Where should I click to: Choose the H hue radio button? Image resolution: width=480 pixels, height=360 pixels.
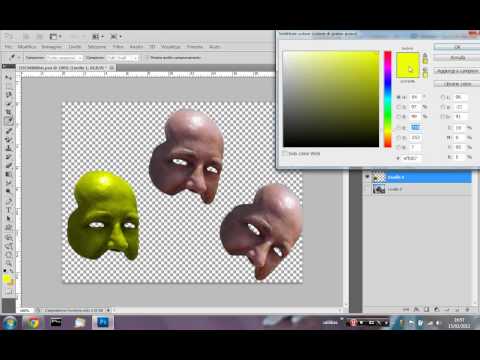point(398,97)
